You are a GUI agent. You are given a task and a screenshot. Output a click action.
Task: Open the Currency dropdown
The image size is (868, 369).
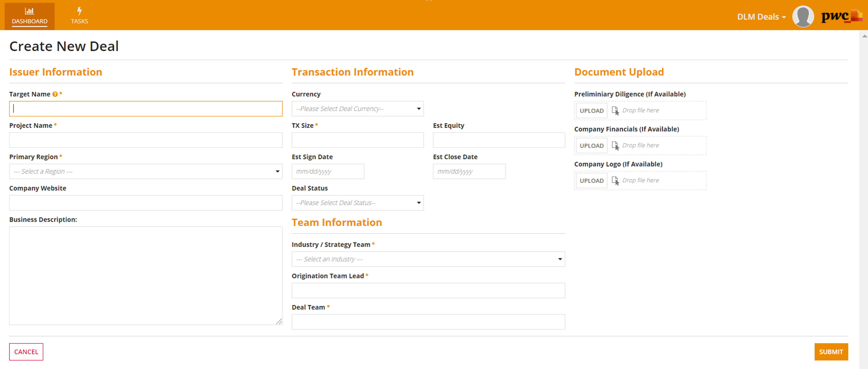358,109
